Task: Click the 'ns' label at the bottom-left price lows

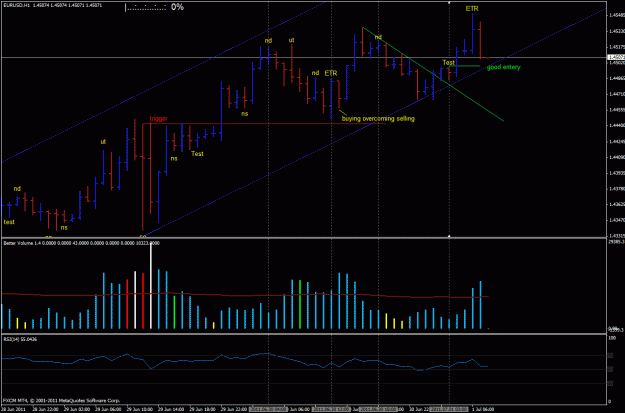Action: pyautogui.click(x=64, y=228)
